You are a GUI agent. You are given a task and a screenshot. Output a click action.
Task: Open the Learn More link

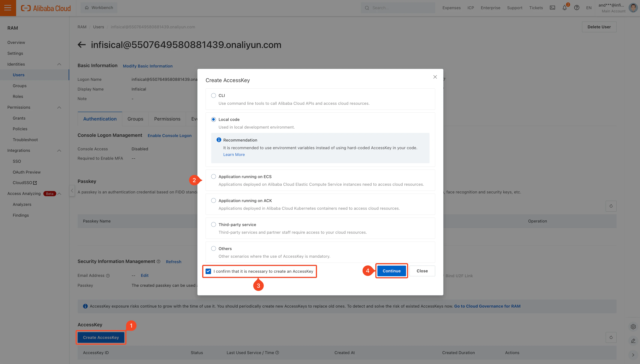click(x=234, y=155)
